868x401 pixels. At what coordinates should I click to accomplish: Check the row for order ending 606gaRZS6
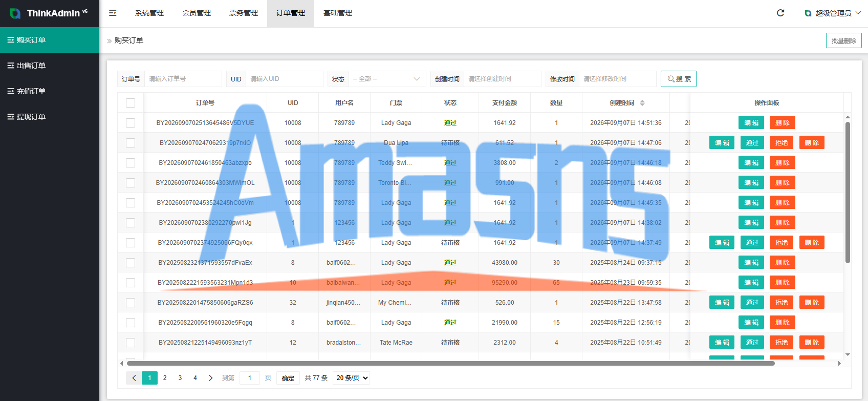tap(131, 303)
